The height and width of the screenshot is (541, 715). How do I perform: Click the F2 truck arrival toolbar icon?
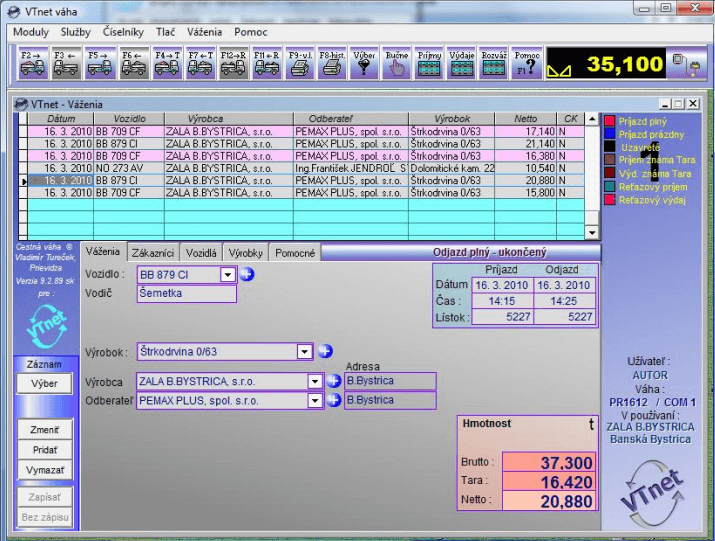tap(33, 63)
